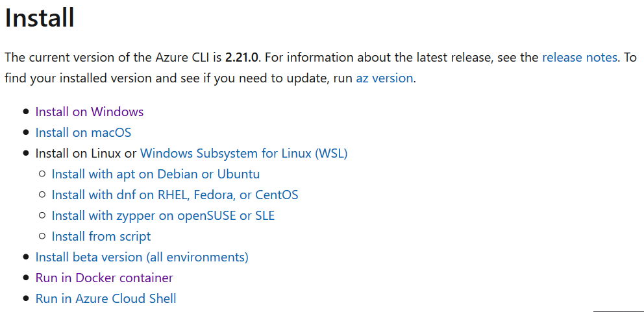The image size is (644, 312).
Task: Click the 'Azure CLI' words in the paragraph
Action: pos(184,57)
